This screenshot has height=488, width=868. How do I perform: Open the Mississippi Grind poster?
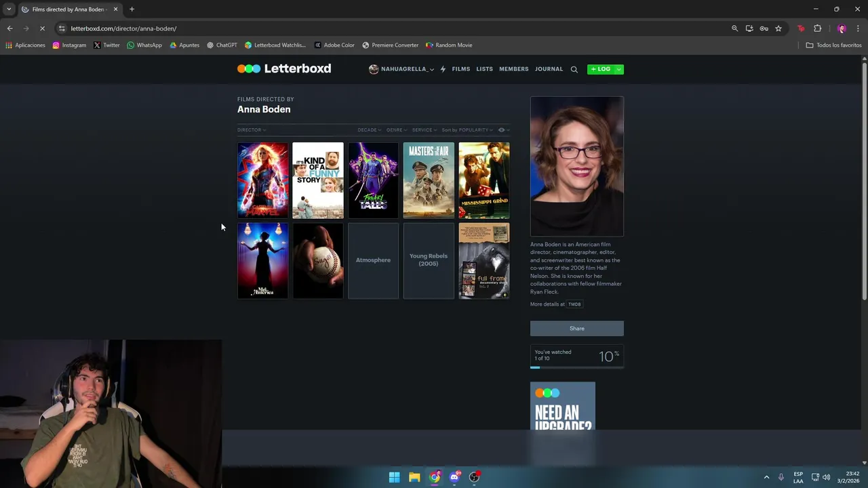[484, 180]
